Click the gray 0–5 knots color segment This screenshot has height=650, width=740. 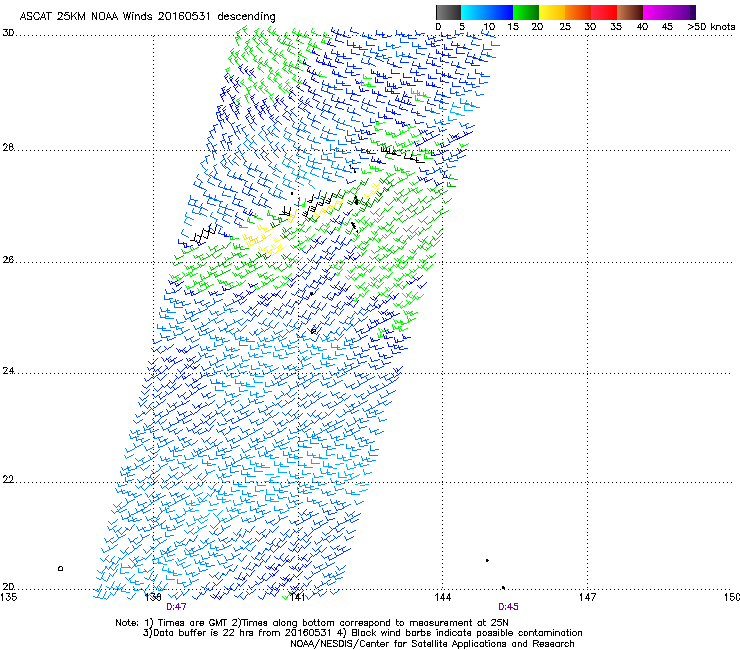[x=448, y=12]
